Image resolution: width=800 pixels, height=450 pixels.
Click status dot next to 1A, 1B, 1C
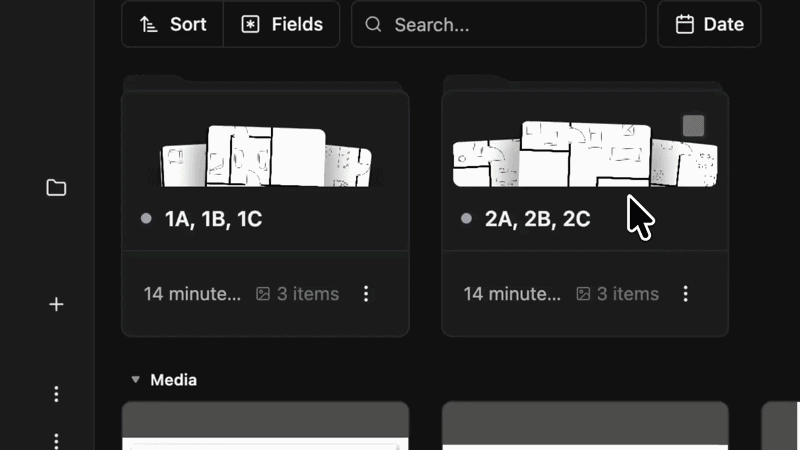click(x=146, y=219)
